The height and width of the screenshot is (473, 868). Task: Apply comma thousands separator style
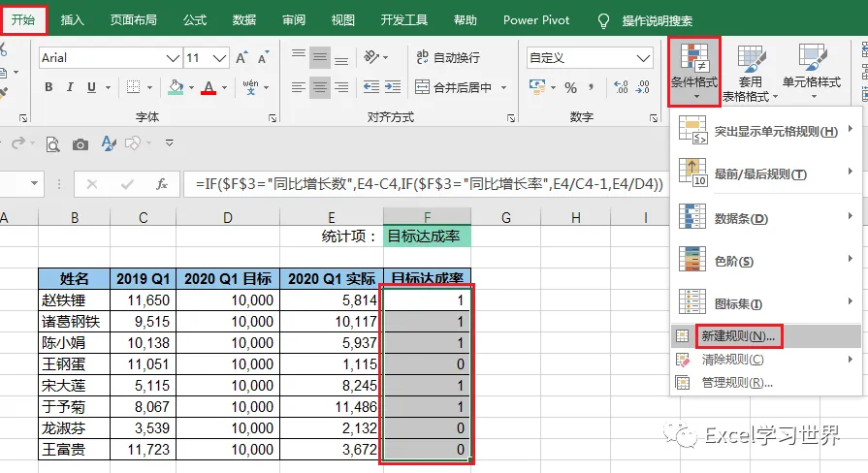[592, 87]
